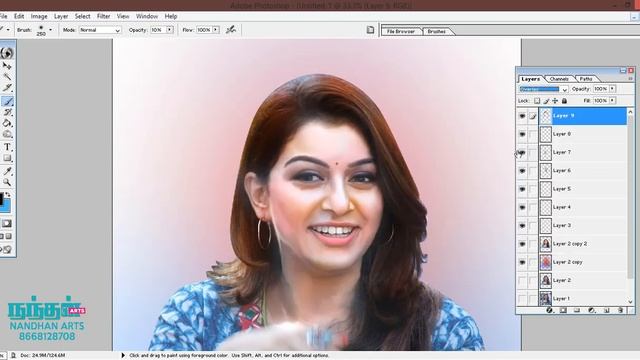Toggle Lock position in the Layers panel
Image resolution: width=640 pixels, height=360 pixels.
point(555,100)
